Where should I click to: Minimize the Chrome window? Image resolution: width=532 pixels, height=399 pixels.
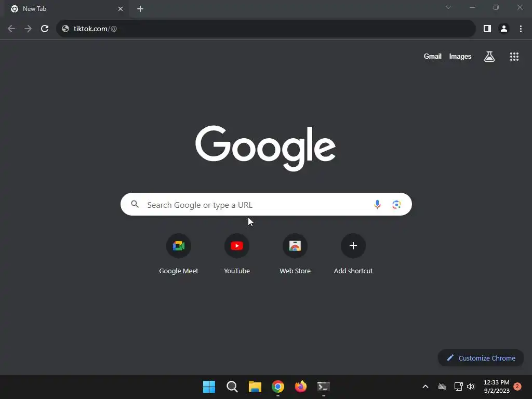(472, 7)
